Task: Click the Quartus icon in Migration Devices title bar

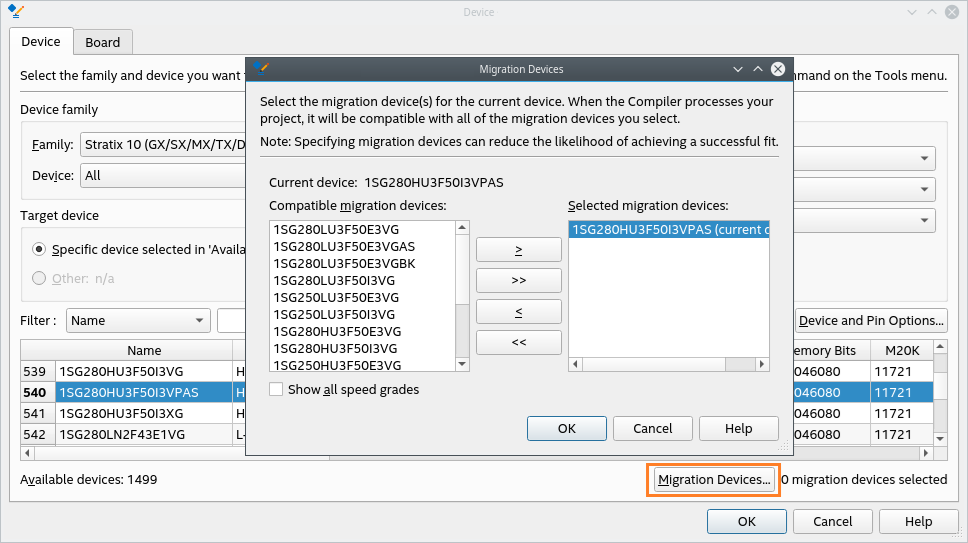Action: point(262,69)
